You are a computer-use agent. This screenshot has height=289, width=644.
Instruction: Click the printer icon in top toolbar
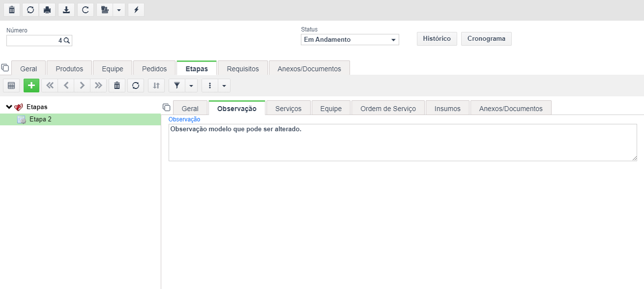tap(47, 10)
